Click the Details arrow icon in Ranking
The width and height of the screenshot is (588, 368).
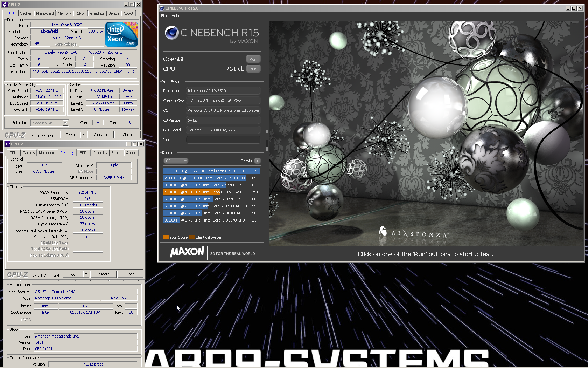[x=257, y=161]
